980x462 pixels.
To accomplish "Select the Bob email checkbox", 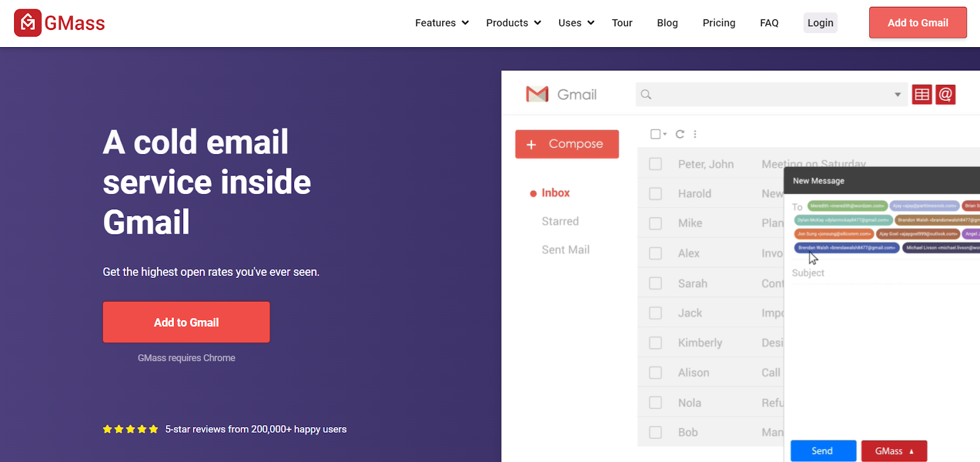I will [655, 432].
